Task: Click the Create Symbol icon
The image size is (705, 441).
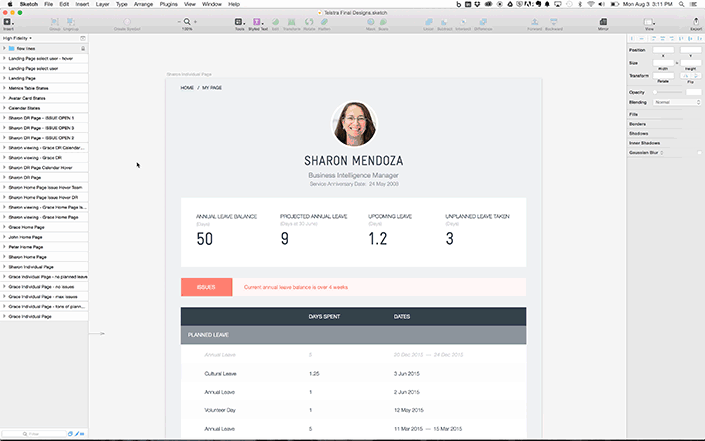Action: [x=127, y=22]
